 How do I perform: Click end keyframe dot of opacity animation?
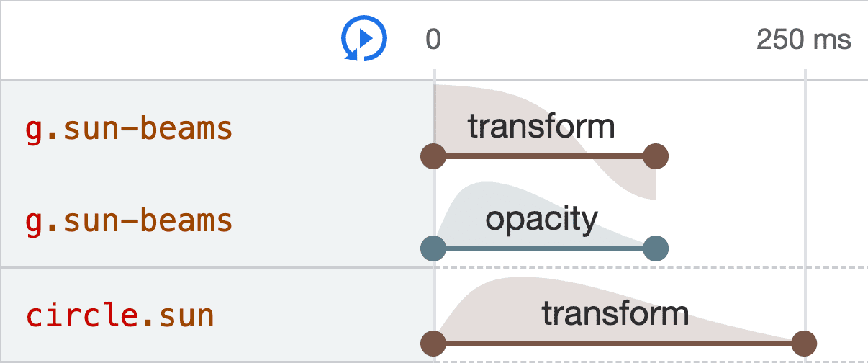[x=656, y=249]
